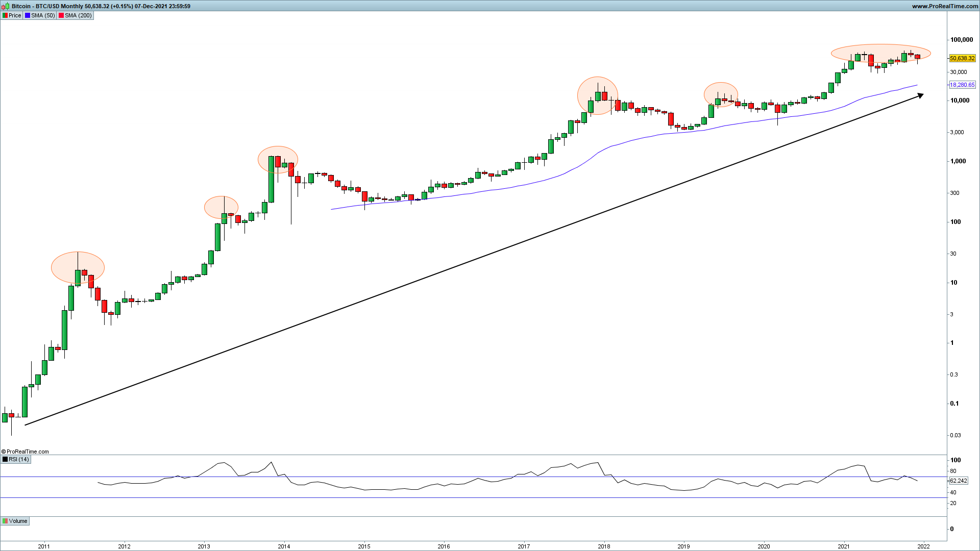The width and height of the screenshot is (980, 551).
Task: Open the SMA (200) indicator settings label
Action: (78, 15)
